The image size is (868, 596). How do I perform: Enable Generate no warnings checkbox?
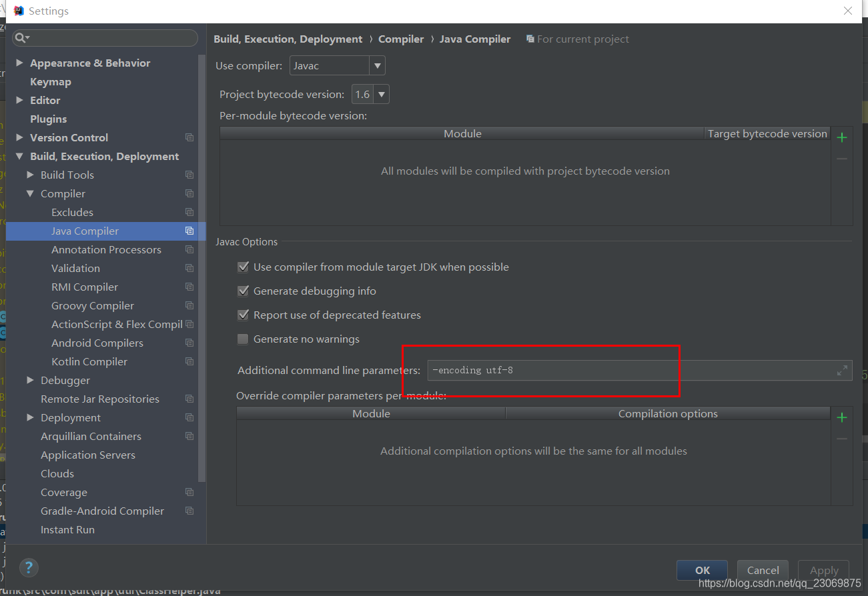click(x=243, y=339)
